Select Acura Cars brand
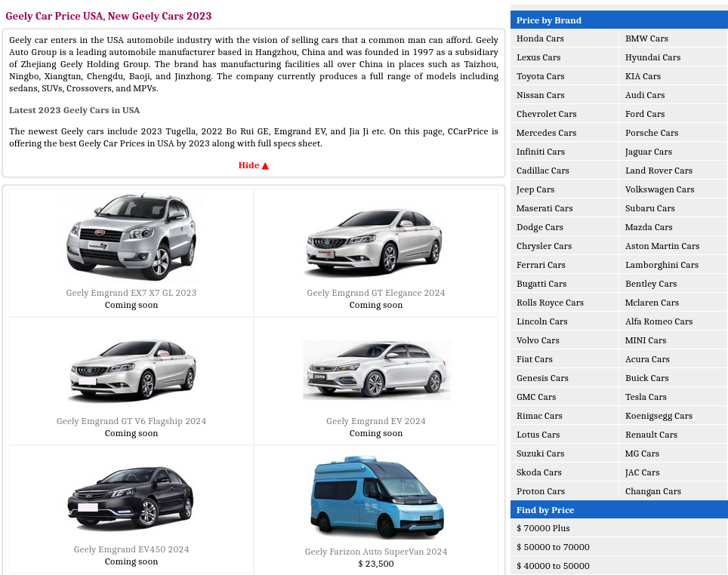Viewport: 728px width, 575px height. point(647,359)
